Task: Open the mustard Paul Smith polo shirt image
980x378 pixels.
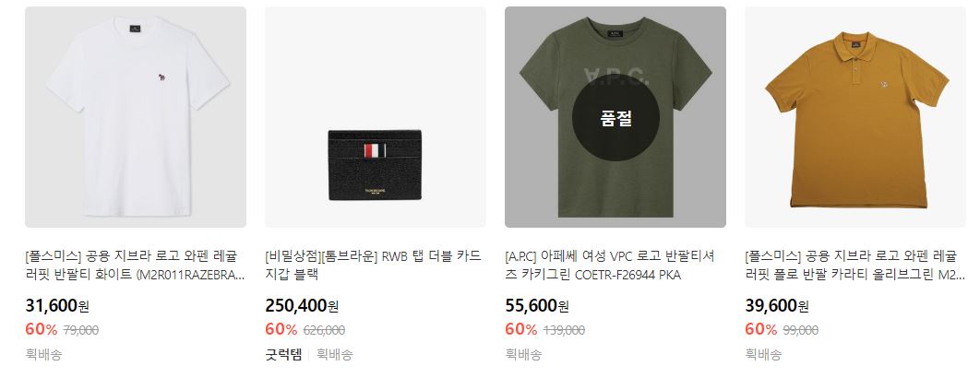Action: [x=855, y=117]
